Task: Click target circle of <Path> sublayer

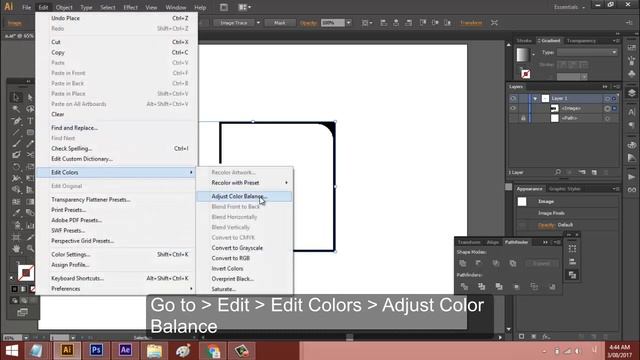Action: pos(607,118)
